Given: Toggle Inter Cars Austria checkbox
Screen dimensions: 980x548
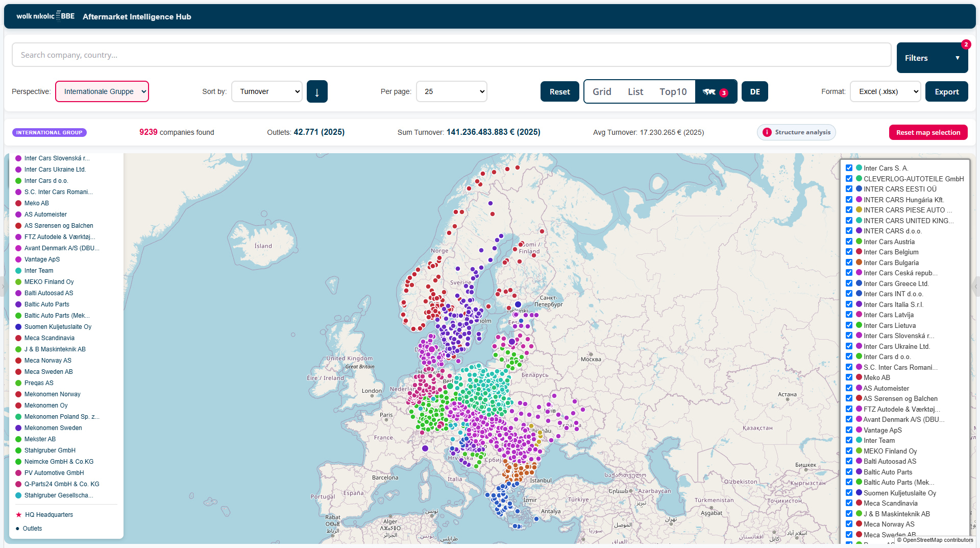Looking at the screenshot, I should click(849, 242).
